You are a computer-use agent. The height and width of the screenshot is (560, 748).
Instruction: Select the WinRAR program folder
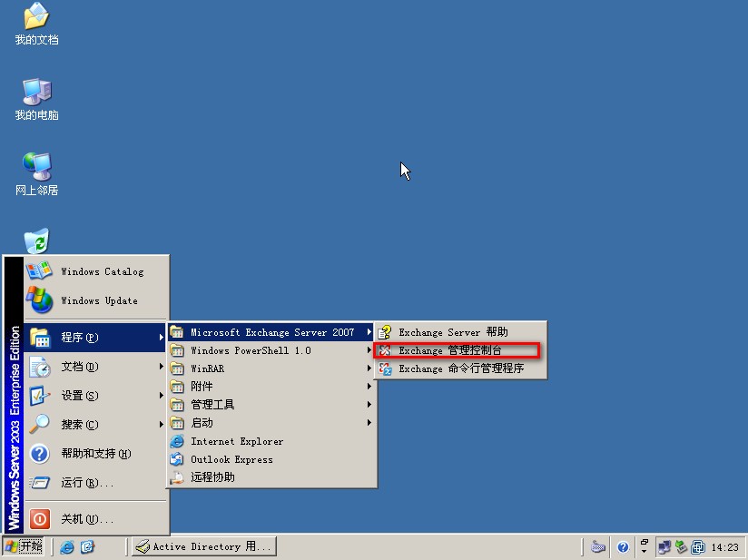pos(271,368)
